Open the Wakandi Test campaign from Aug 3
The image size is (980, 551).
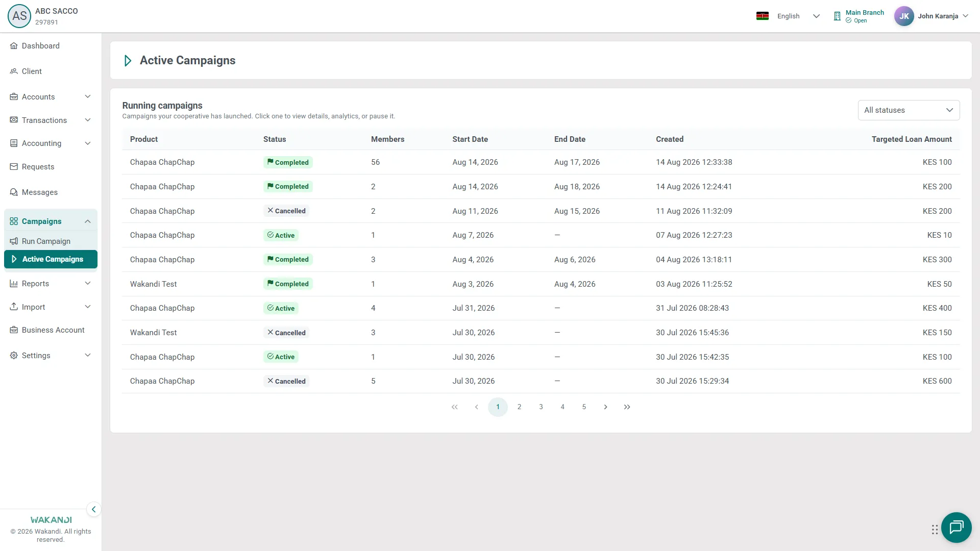click(541, 284)
